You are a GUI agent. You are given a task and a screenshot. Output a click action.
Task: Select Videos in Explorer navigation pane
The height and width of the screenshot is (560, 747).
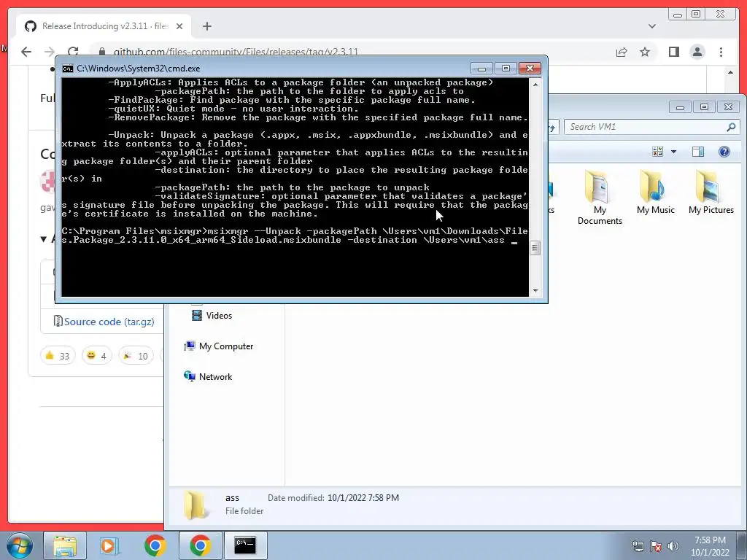pos(212,315)
